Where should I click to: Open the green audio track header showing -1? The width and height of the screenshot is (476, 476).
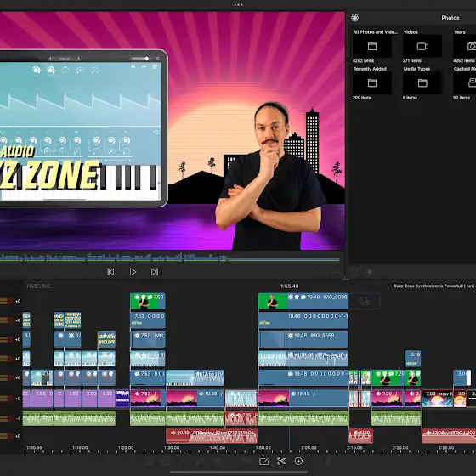[11, 419]
